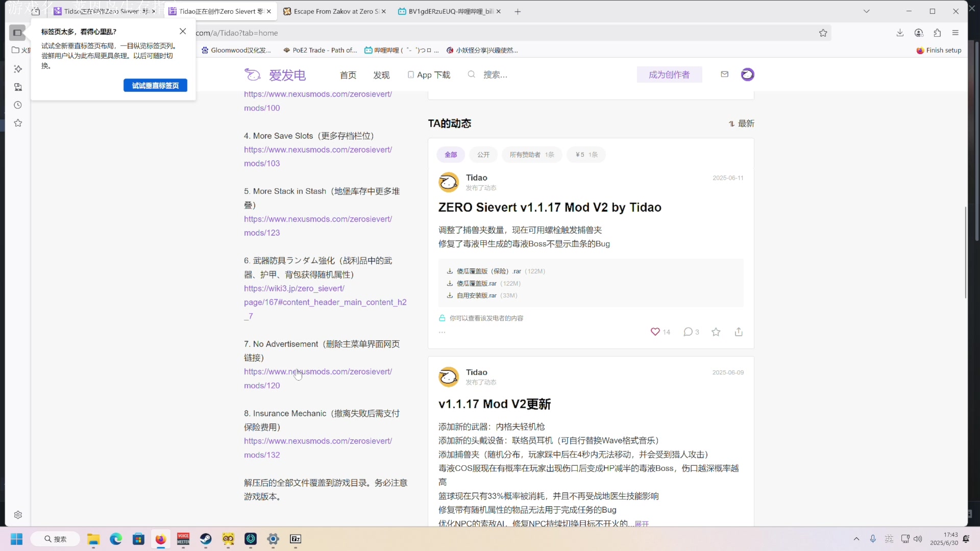Open the More Save Slots nexusmods link
This screenshot has height=551, width=980.
pos(318,157)
